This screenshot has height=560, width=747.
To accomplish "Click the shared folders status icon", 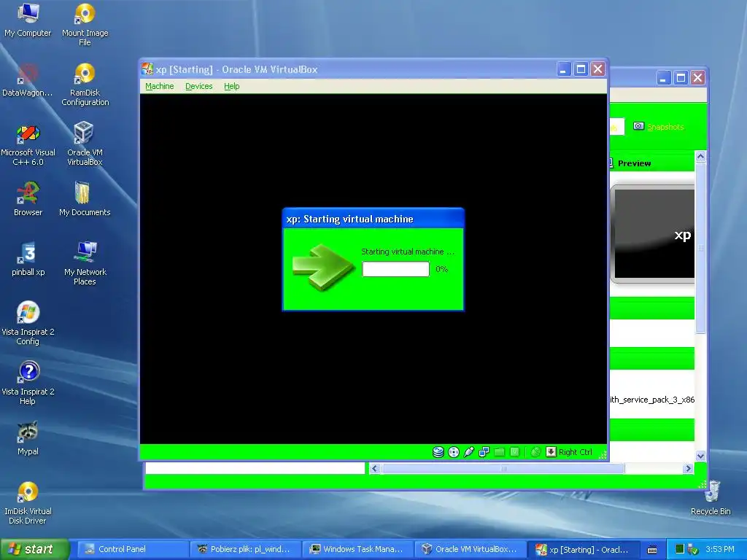I will tap(499, 452).
